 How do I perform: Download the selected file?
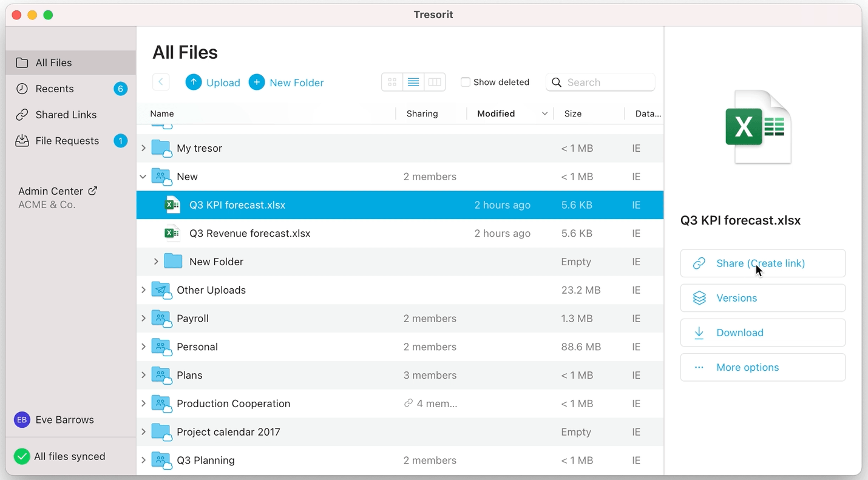763,333
